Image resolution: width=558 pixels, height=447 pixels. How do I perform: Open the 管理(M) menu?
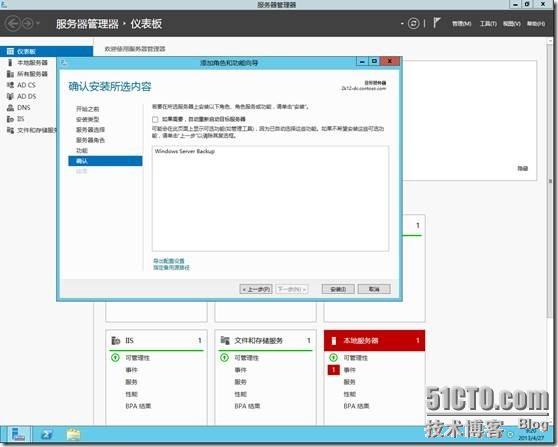pos(462,23)
